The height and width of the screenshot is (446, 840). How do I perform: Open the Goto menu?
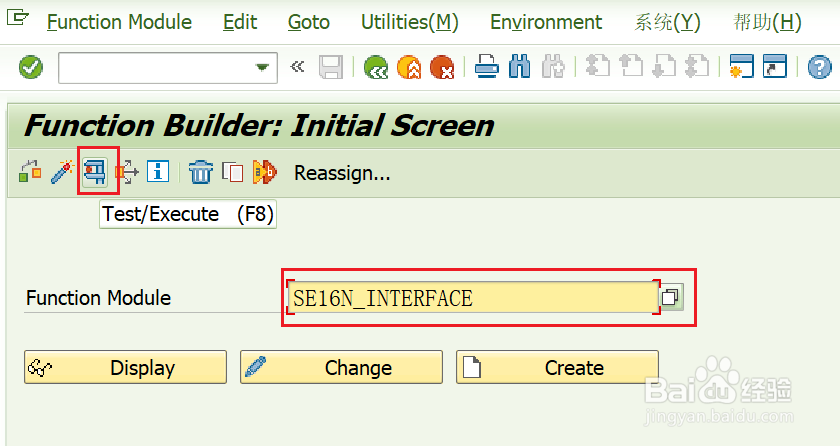pos(308,22)
